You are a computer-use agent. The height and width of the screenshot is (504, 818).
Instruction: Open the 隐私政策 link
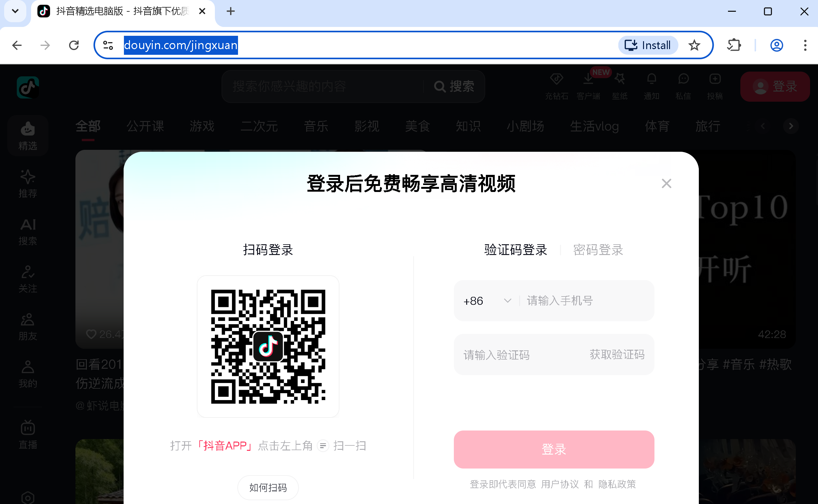point(617,484)
